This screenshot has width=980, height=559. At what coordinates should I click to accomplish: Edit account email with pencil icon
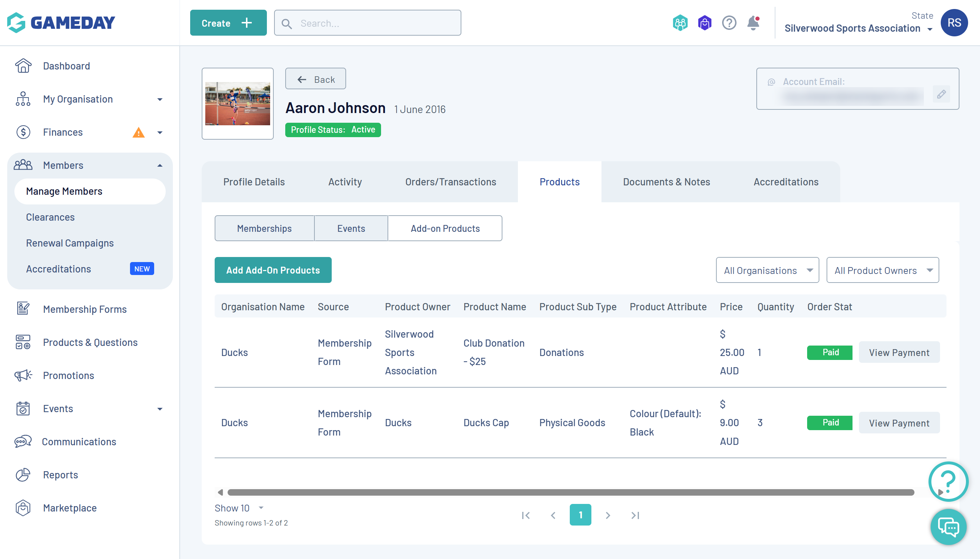coord(941,94)
